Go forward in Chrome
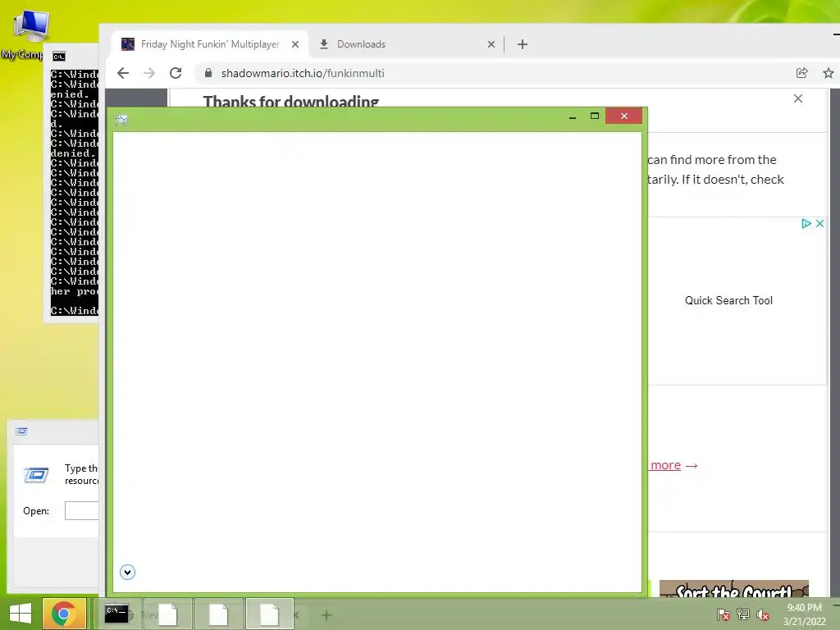This screenshot has width=840, height=630. pos(149,73)
